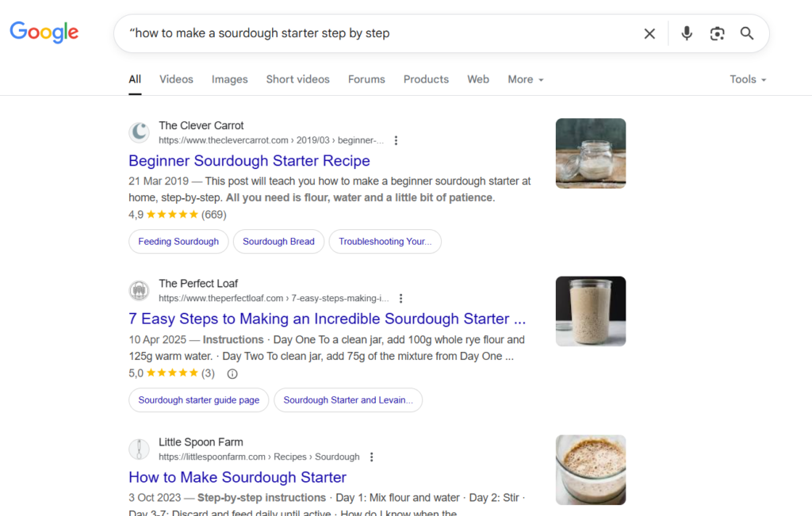Screen dimensions: 812x516
Task: Switch to the Videos tab
Action: tap(176, 79)
